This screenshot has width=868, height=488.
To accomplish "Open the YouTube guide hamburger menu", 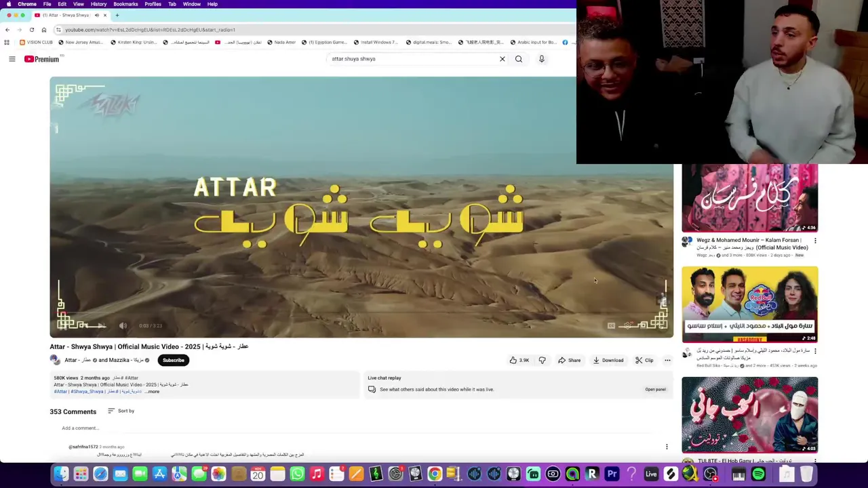I will tap(12, 59).
